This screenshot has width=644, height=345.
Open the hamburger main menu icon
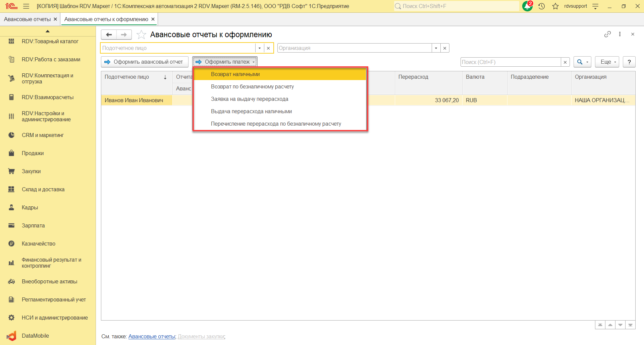26,6
